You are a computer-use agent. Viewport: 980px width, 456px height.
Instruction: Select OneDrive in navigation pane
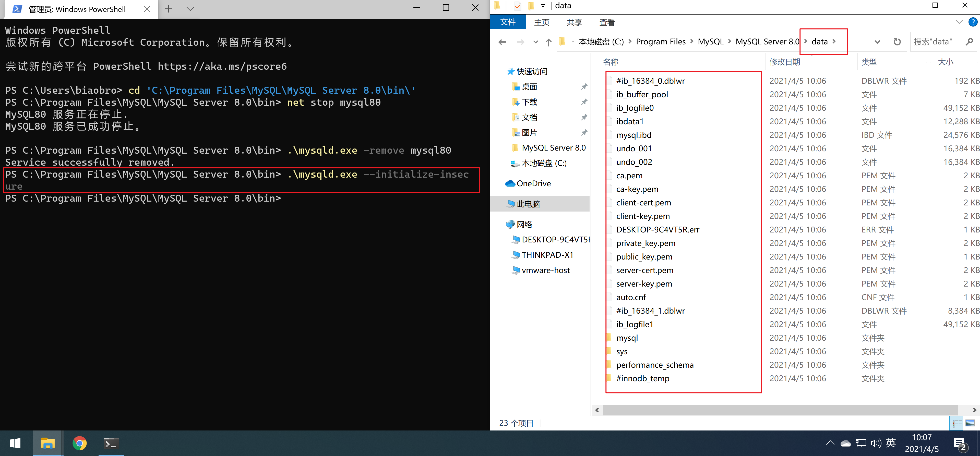click(x=533, y=184)
